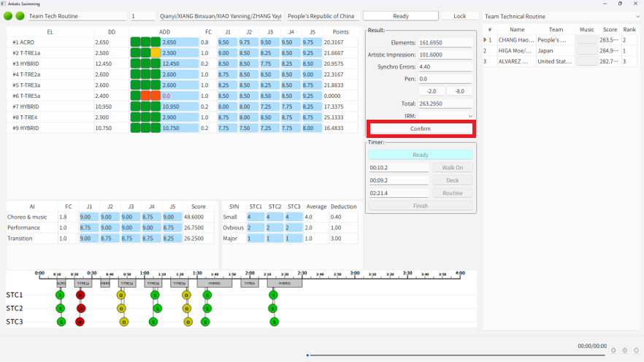Screen dimensions: 644x362
Task: Click the last green square in #8 T-TRE4 row
Action: pos(156,117)
